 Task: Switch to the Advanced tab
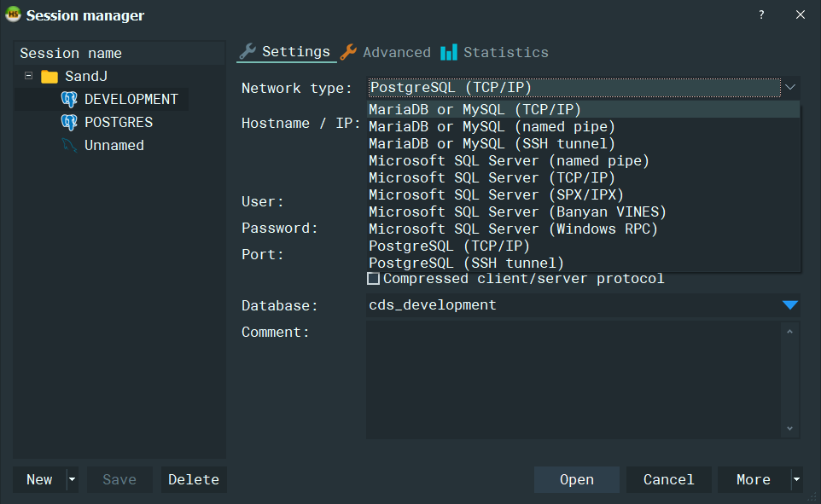coord(386,52)
